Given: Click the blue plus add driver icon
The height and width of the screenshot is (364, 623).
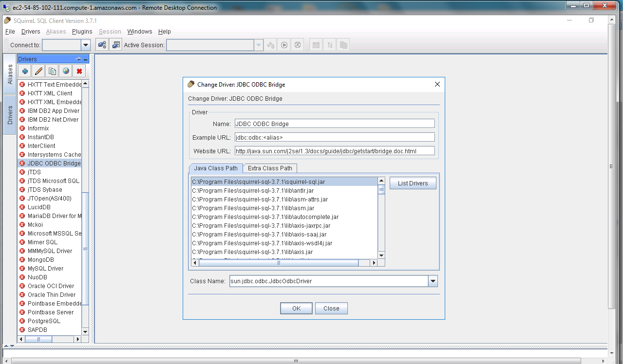Looking at the screenshot, I should click(25, 71).
